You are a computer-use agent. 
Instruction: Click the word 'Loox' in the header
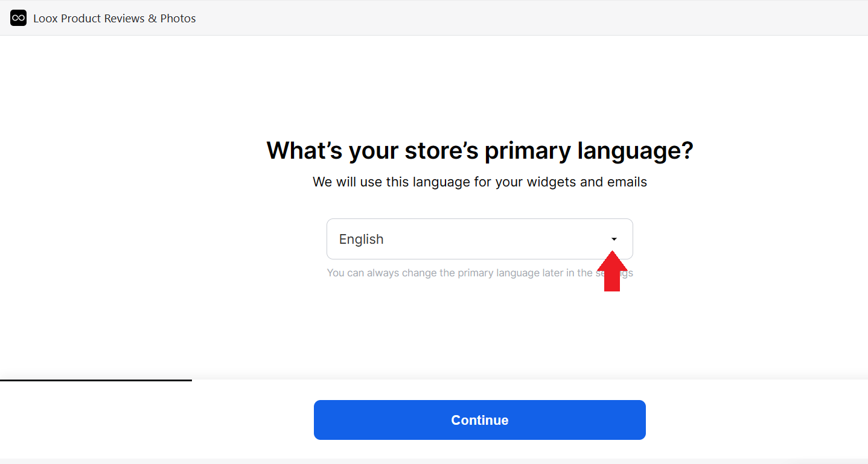46,19
